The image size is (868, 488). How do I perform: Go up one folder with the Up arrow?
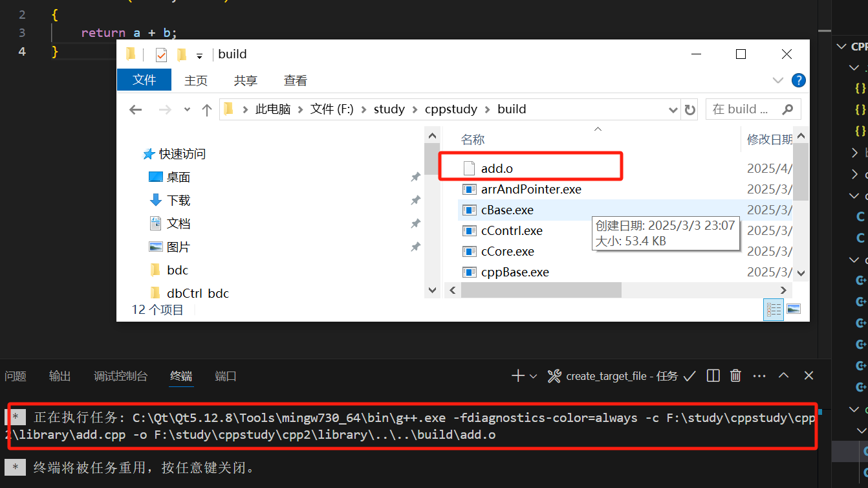pos(207,109)
